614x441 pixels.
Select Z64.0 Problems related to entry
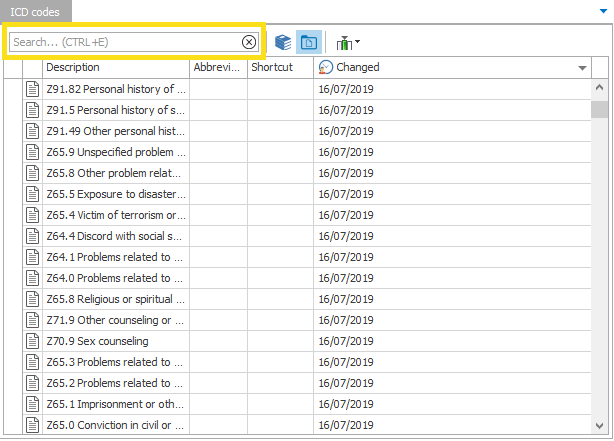(x=115, y=278)
